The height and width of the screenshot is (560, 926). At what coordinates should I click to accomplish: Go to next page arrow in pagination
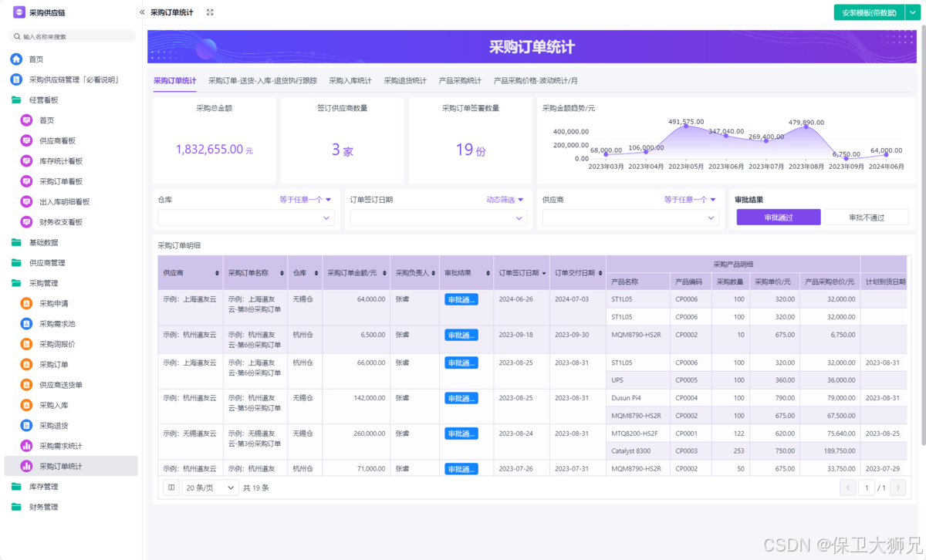coord(897,487)
